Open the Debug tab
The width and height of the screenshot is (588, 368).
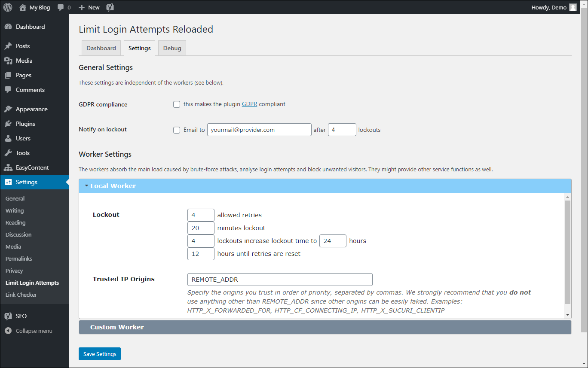tap(172, 48)
